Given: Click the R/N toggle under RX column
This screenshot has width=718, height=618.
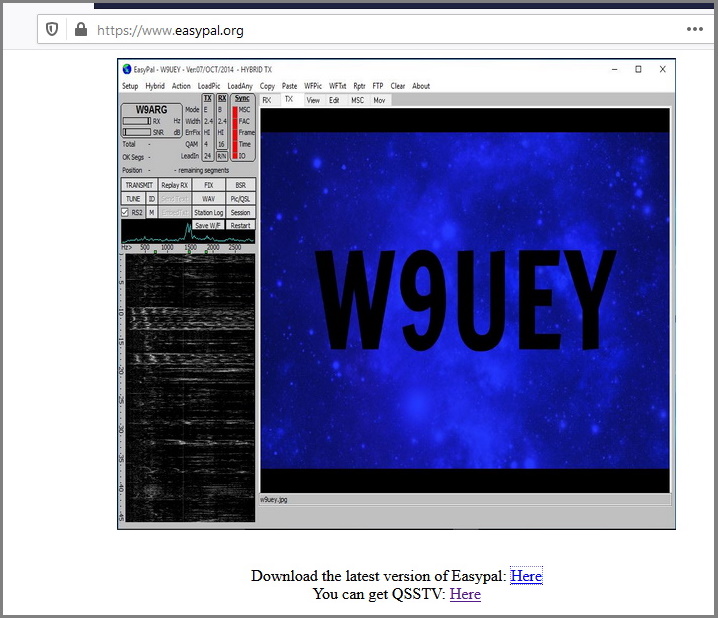Looking at the screenshot, I should [x=222, y=156].
